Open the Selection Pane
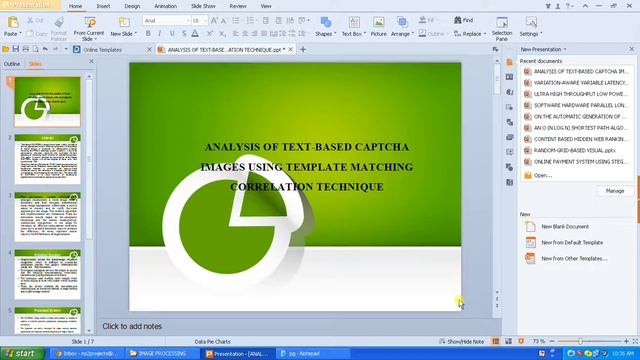 coord(502,29)
